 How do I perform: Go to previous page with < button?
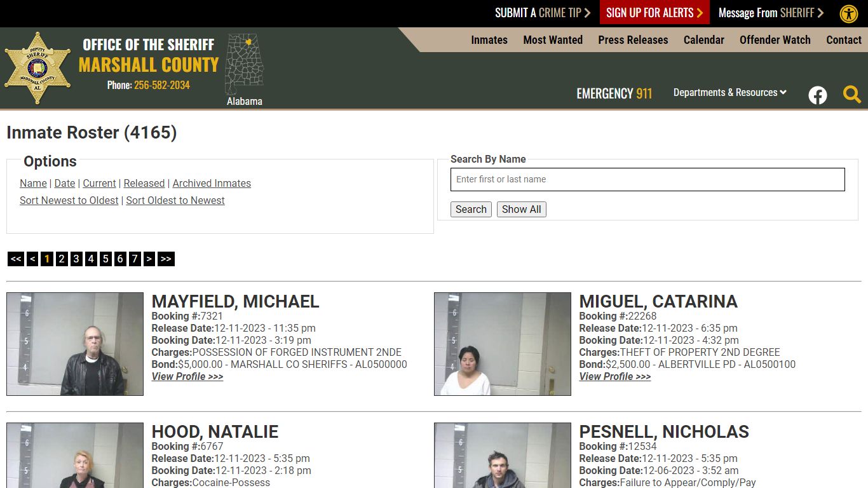32,259
